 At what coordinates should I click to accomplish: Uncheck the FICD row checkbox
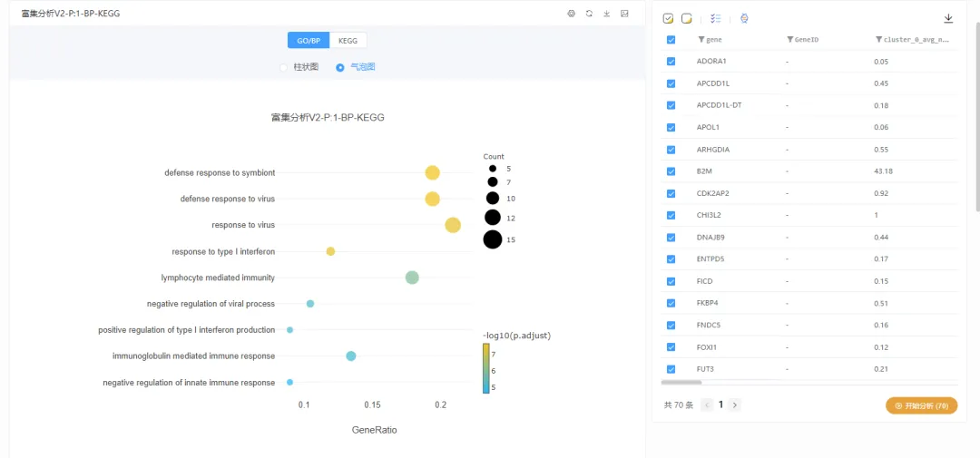671,281
